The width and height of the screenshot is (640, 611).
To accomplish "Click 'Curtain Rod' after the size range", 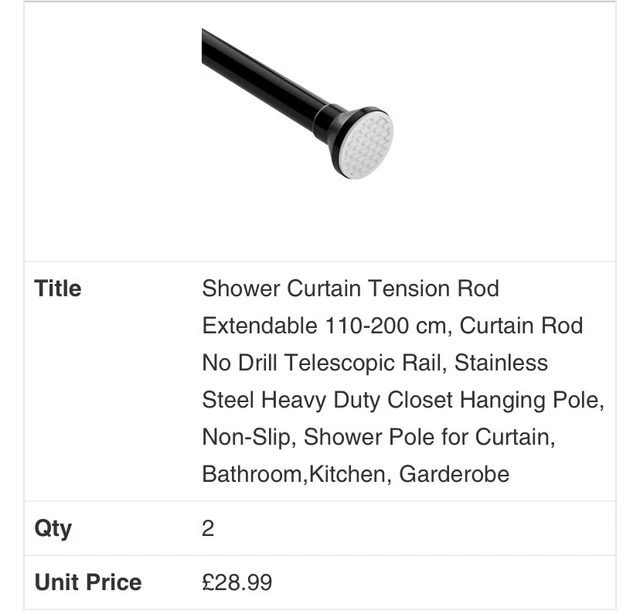I will coord(521,326).
